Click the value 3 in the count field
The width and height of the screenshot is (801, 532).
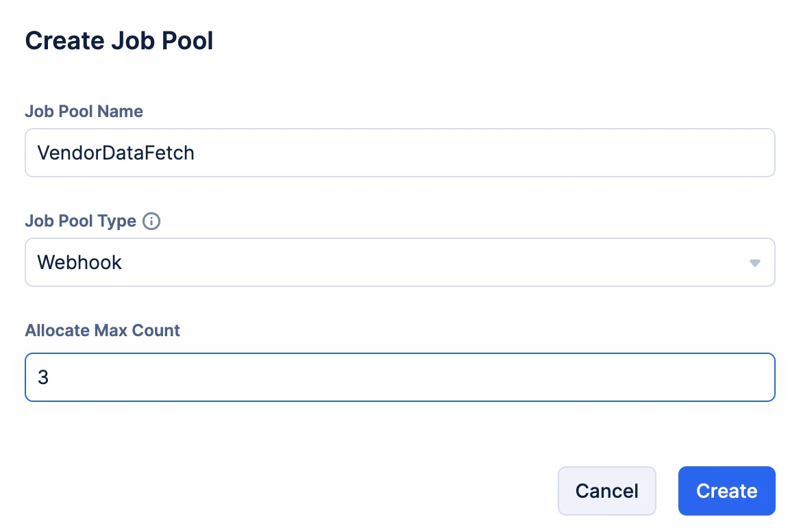(43, 377)
